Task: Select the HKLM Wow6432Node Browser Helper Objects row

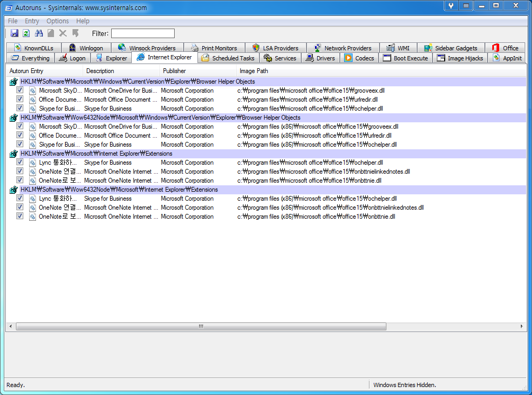Action: pyautogui.click(x=266, y=118)
